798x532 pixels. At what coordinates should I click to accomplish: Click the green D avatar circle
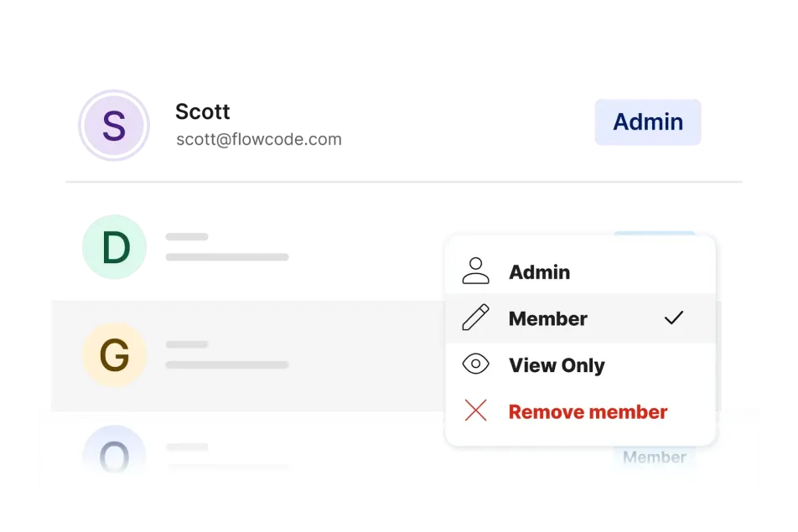tap(114, 248)
